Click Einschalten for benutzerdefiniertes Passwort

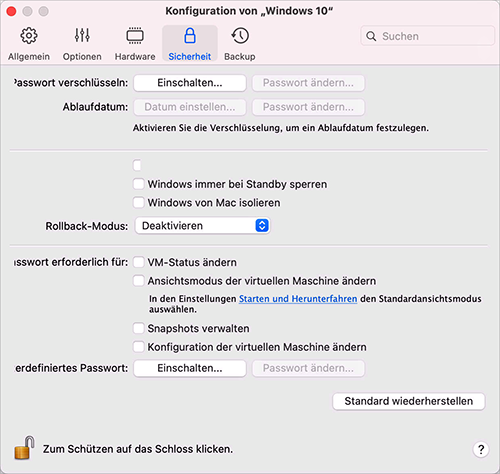pyautogui.click(x=190, y=368)
